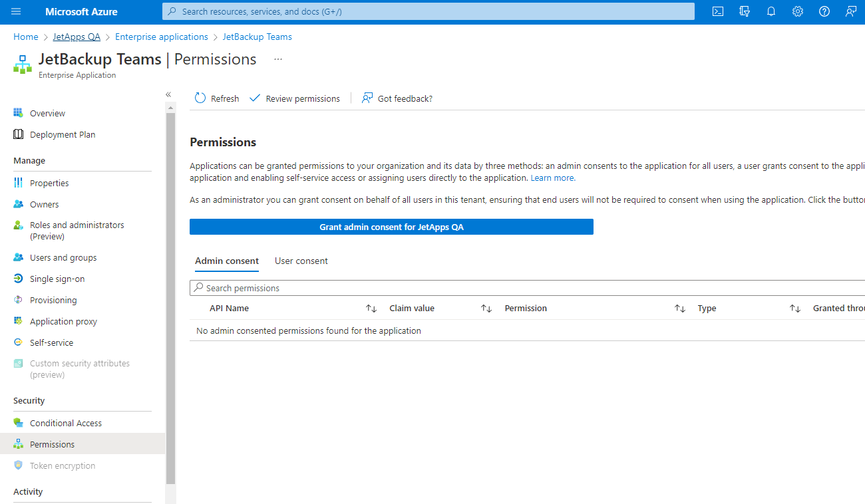865x504 pixels.
Task: Sort by API Name column arrows
Action: coord(371,309)
